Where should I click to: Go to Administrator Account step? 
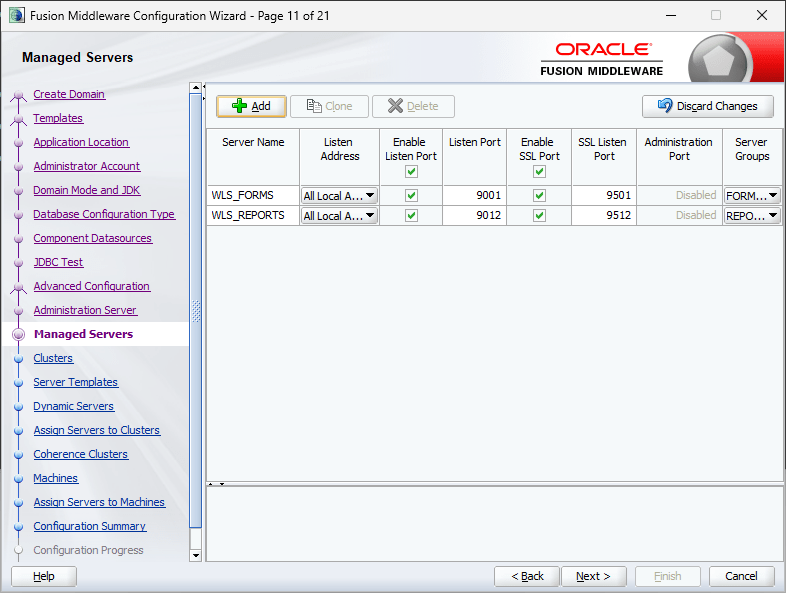coord(87,166)
